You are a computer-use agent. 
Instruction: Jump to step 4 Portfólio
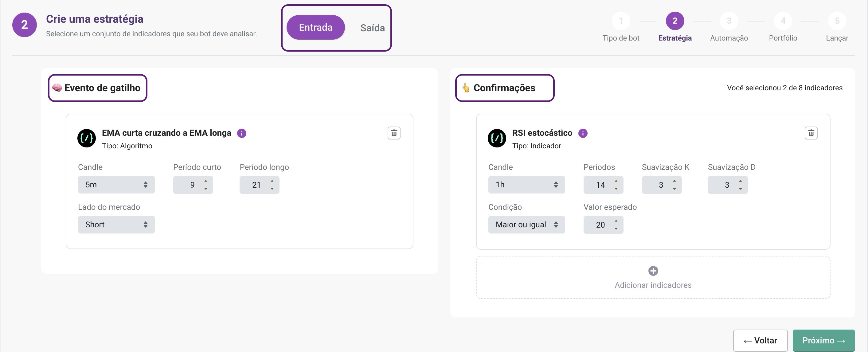(783, 21)
